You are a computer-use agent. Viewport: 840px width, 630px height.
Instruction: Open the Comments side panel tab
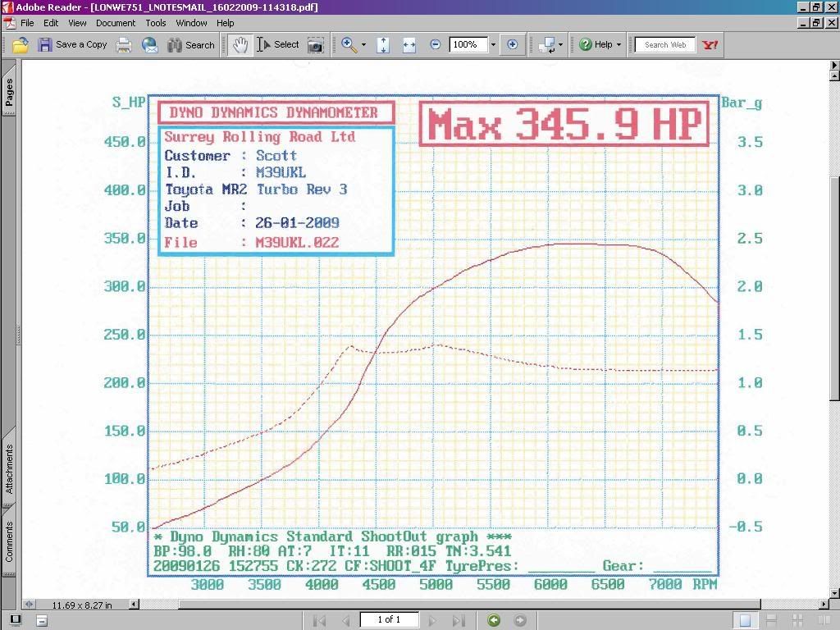[10, 541]
